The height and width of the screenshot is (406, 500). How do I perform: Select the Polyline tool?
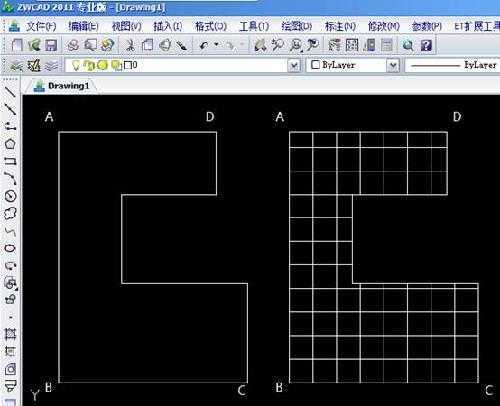tap(11, 127)
